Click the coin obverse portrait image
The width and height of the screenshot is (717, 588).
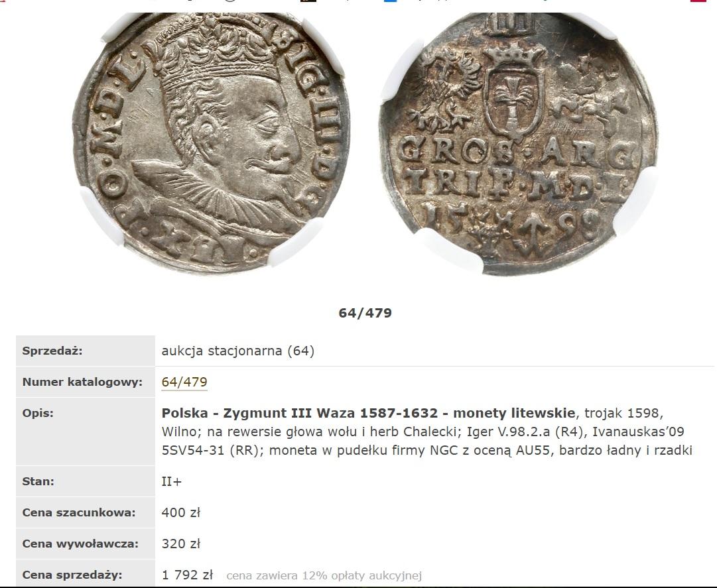[x=212, y=142]
